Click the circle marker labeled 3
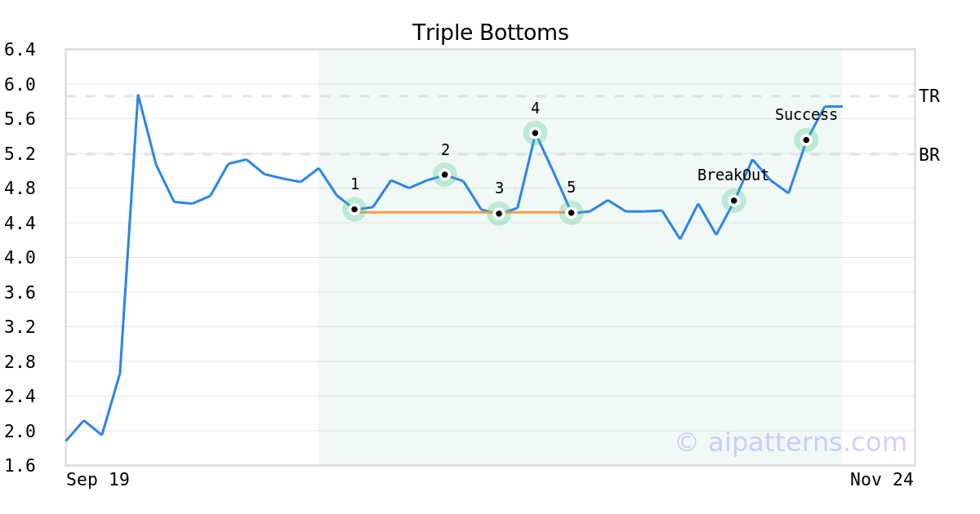 499,214
